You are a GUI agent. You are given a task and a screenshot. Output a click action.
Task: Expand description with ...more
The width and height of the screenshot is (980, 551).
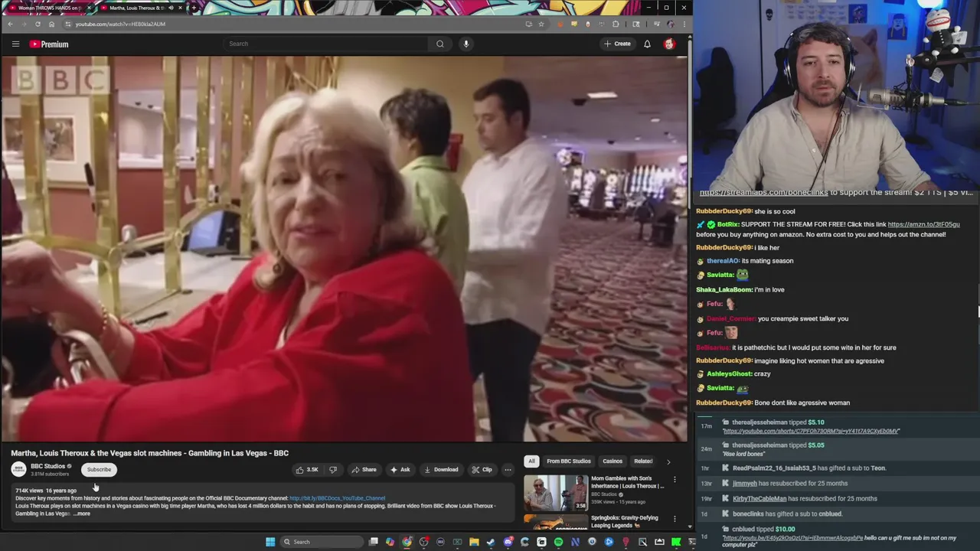tap(81, 514)
